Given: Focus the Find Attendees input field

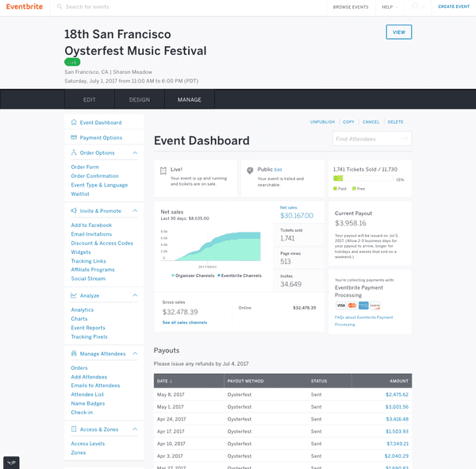Looking at the screenshot, I should click(372, 139).
